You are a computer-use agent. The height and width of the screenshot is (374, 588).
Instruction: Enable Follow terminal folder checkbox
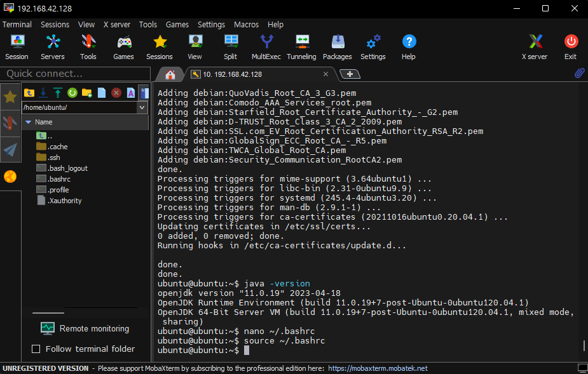click(x=36, y=349)
